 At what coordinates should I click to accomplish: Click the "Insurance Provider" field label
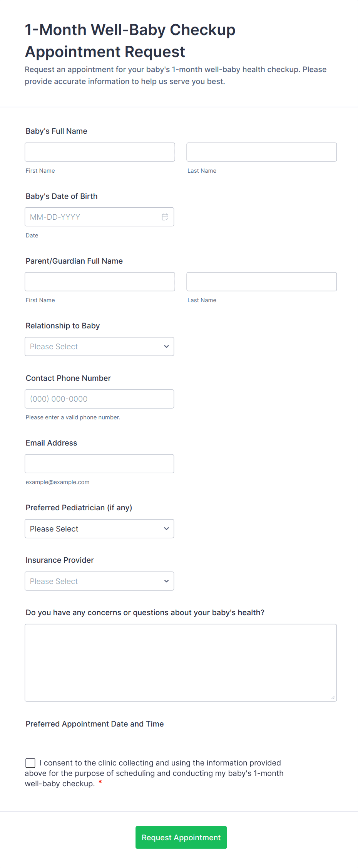[x=60, y=560]
